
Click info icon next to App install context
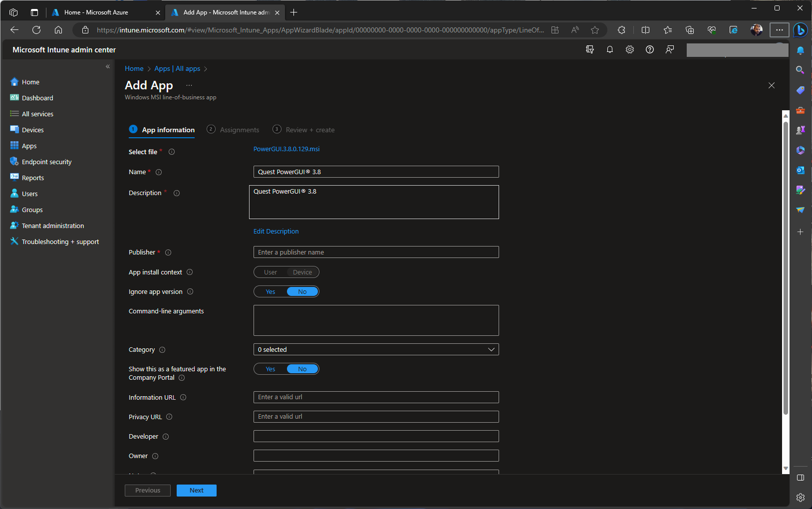[x=190, y=272]
